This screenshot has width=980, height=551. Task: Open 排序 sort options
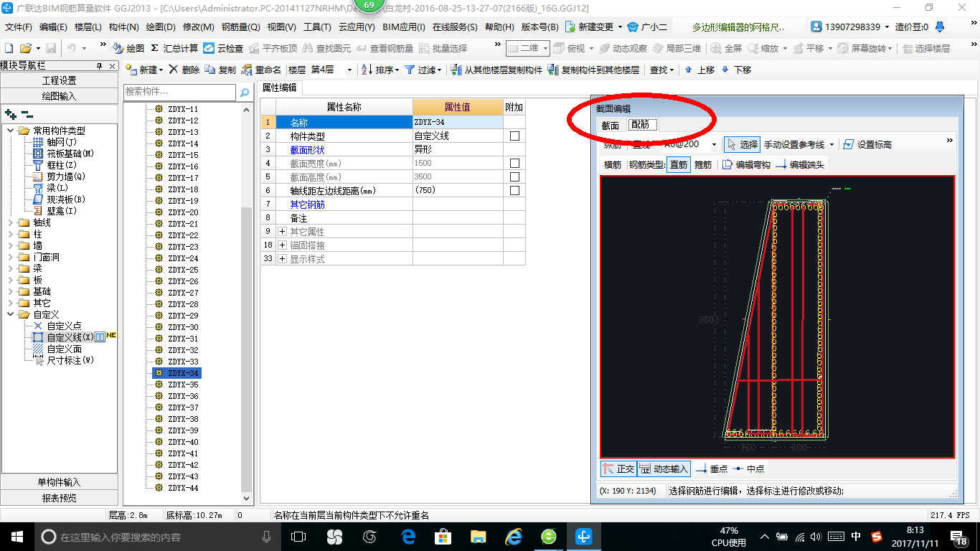pos(380,70)
